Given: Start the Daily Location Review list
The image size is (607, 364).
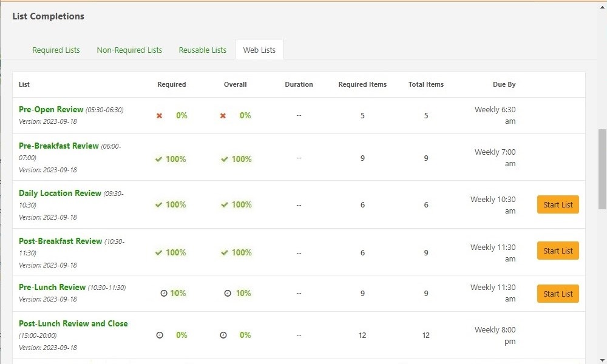Looking at the screenshot, I should 558,205.
